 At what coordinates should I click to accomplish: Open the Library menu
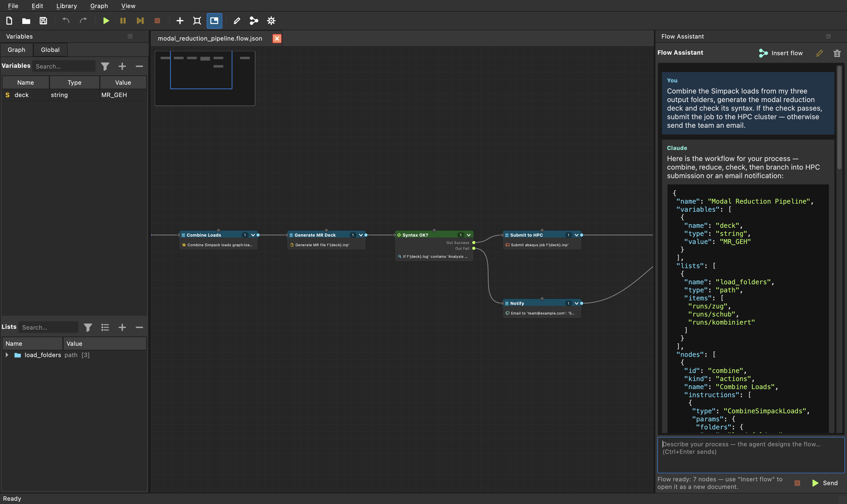click(x=67, y=6)
